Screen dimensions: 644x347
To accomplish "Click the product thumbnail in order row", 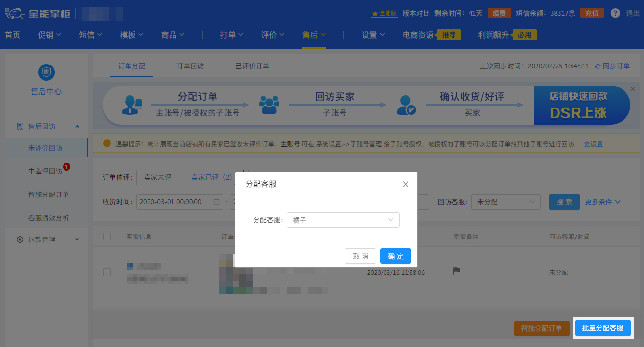I will (236, 274).
